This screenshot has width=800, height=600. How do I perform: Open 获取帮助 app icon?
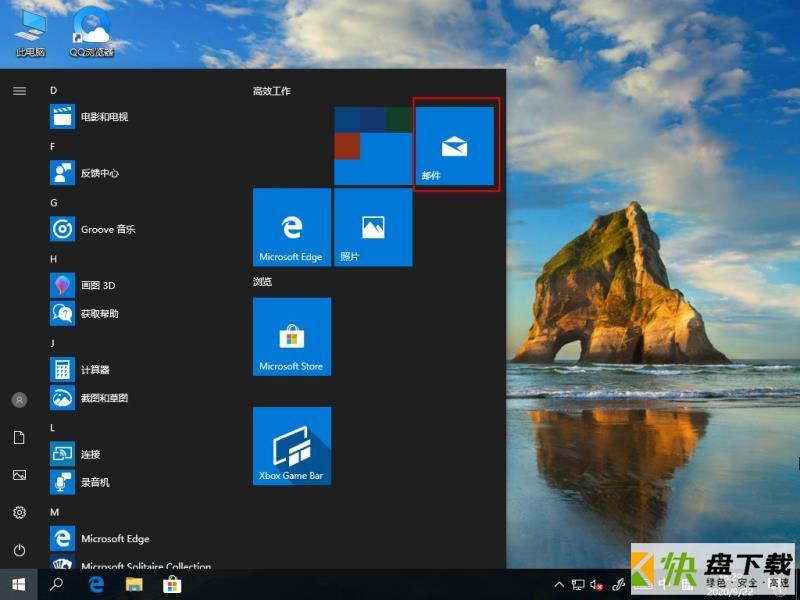(x=63, y=313)
